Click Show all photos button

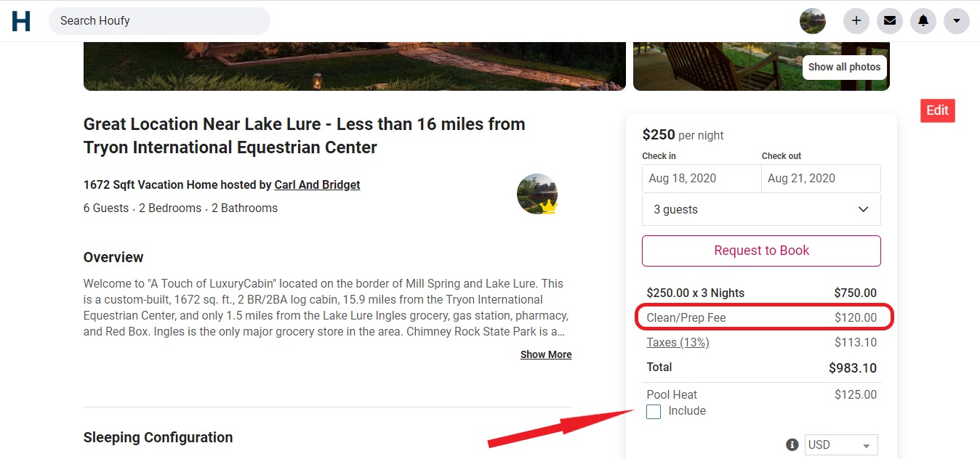pyautogui.click(x=844, y=67)
